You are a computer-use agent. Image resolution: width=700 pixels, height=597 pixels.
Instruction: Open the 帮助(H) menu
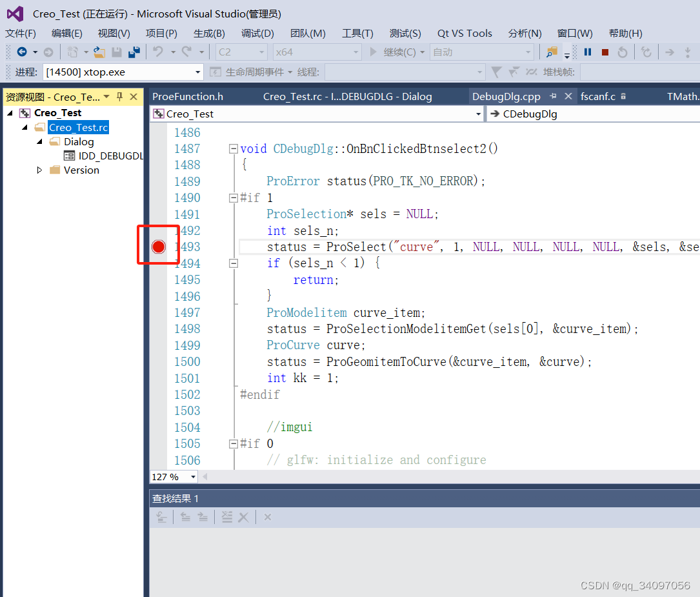pyautogui.click(x=625, y=34)
